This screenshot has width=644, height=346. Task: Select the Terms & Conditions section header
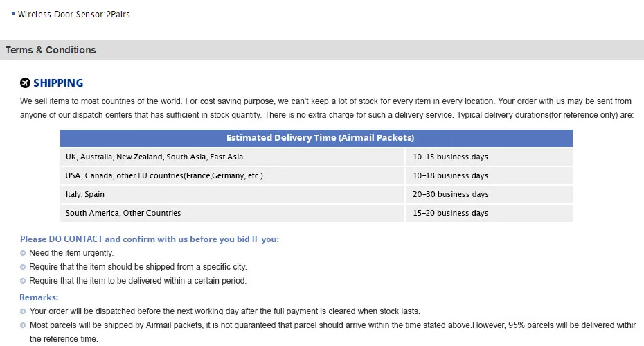[x=322, y=50]
